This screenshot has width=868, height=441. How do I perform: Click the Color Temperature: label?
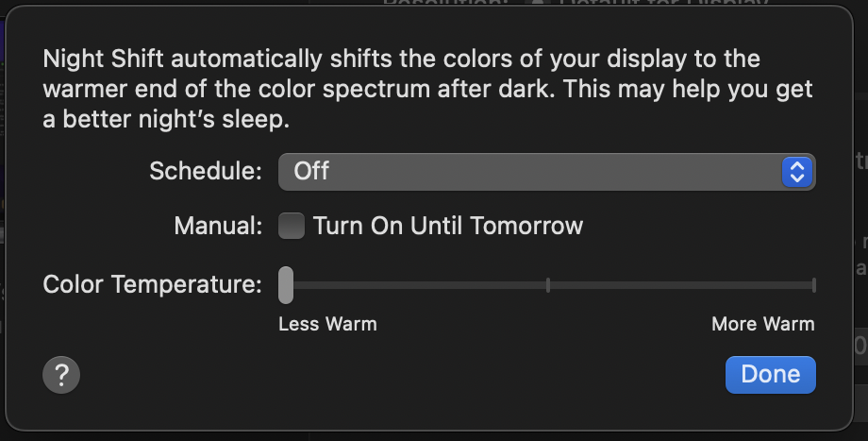[x=152, y=285]
